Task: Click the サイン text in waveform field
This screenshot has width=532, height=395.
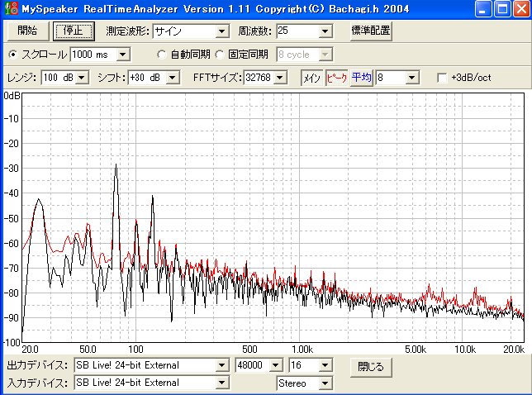Action: click(x=169, y=31)
